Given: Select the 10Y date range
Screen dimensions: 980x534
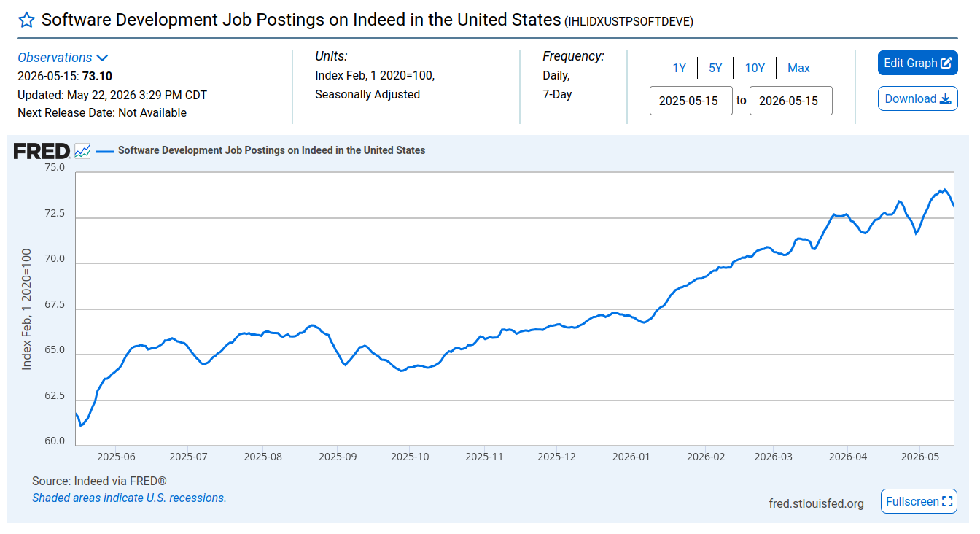Looking at the screenshot, I should [x=755, y=68].
